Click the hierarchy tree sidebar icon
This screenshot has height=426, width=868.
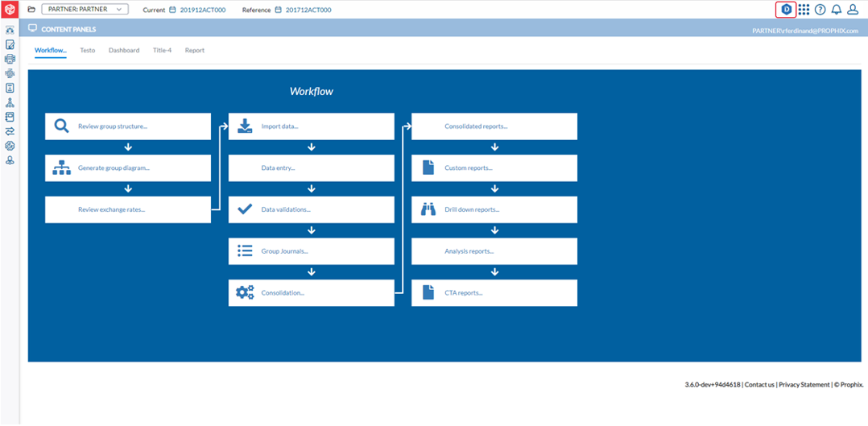click(10, 102)
